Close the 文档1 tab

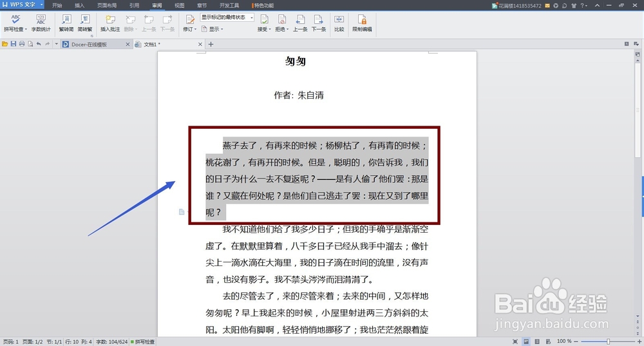click(200, 44)
